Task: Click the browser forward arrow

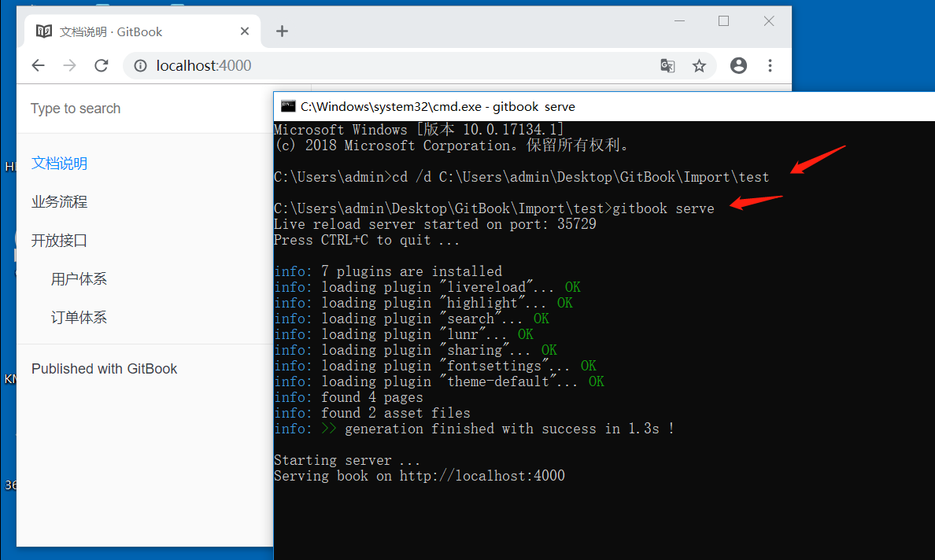Action: tap(70, 65)
